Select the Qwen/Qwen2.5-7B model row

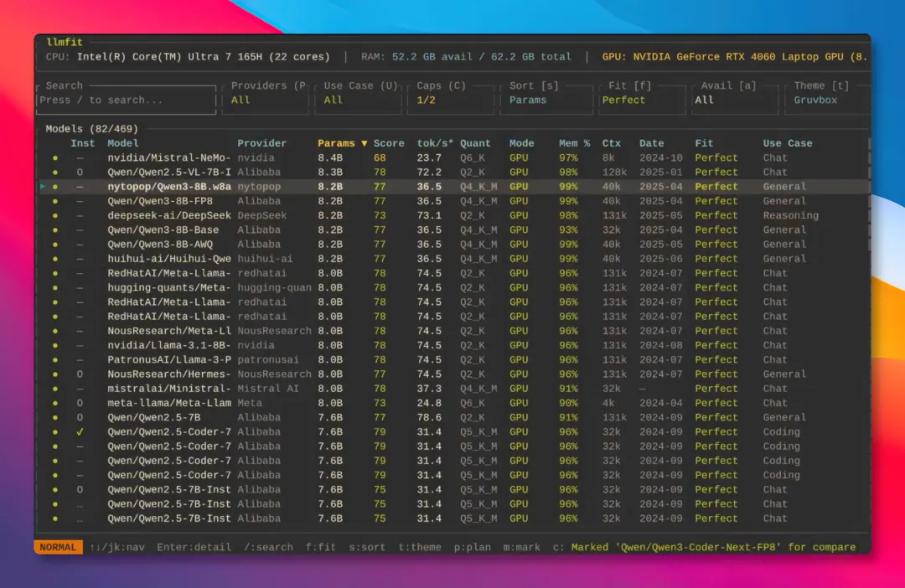(453, 417)
